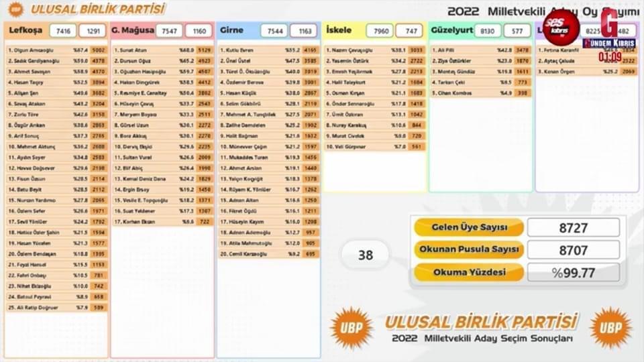Select the Lefkoşa district header
Viewport: 644px width, 362px height.
27,31
